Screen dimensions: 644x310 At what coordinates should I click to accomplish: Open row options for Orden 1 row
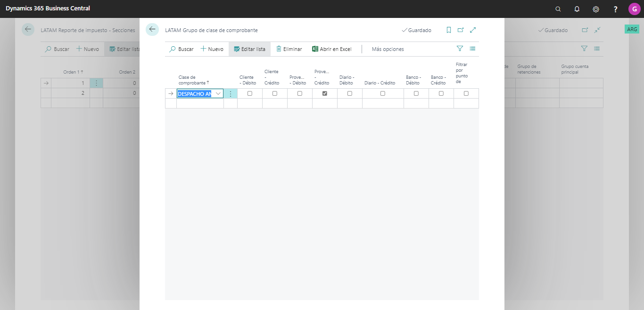[x=96, y=83]
